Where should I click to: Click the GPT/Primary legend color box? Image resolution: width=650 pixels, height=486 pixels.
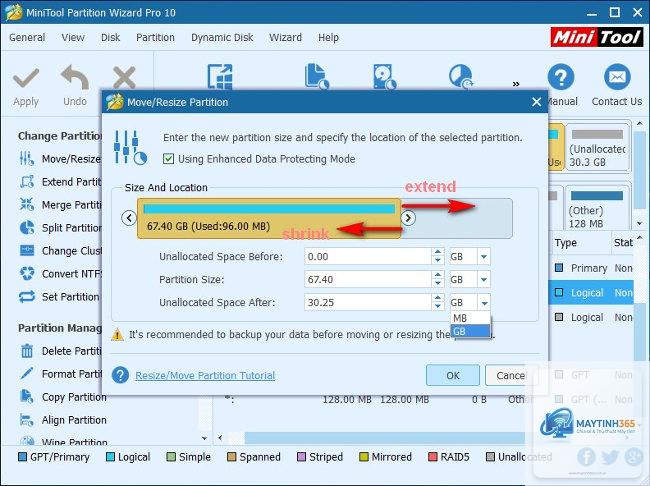pyautogui.click(x=22, y=457)
